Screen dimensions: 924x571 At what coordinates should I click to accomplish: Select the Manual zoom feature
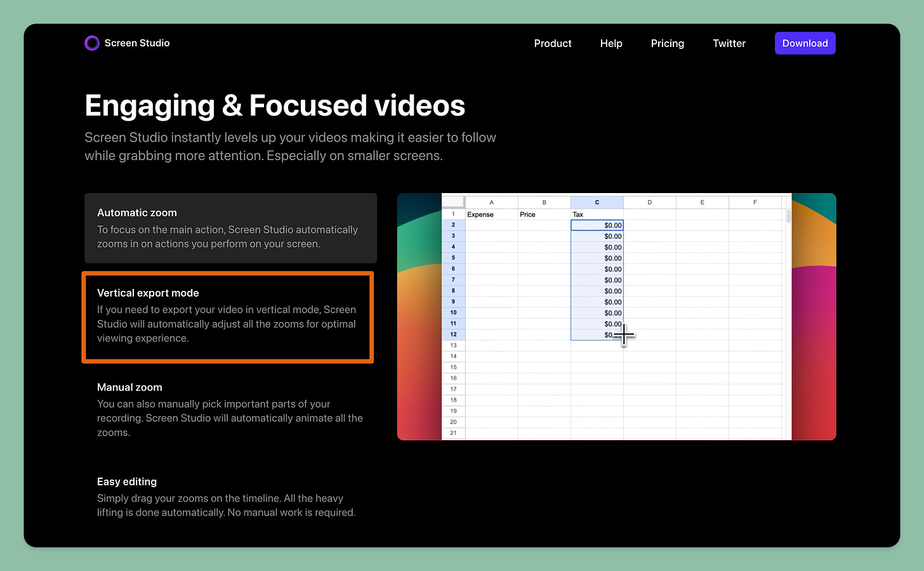(230, 410)
